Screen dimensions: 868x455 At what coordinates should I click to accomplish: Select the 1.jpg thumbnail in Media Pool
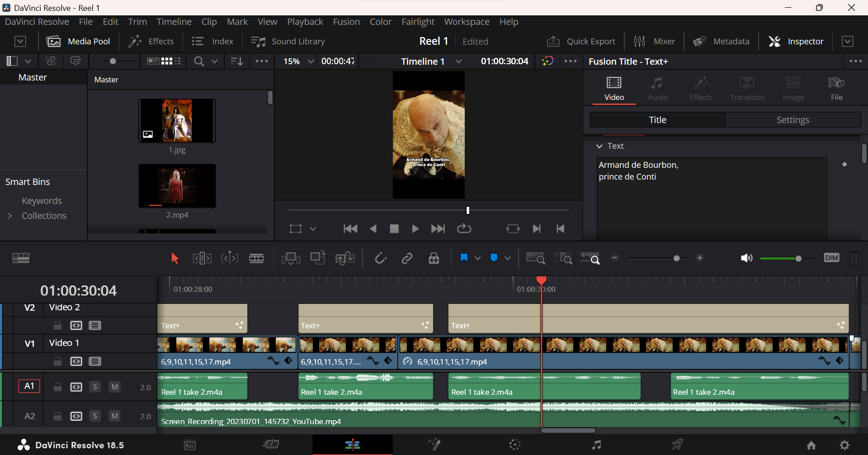click(177, 121)
